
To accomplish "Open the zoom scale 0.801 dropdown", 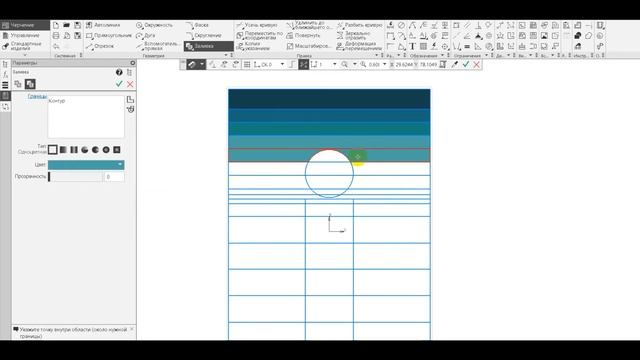I will tap(384, 64).
